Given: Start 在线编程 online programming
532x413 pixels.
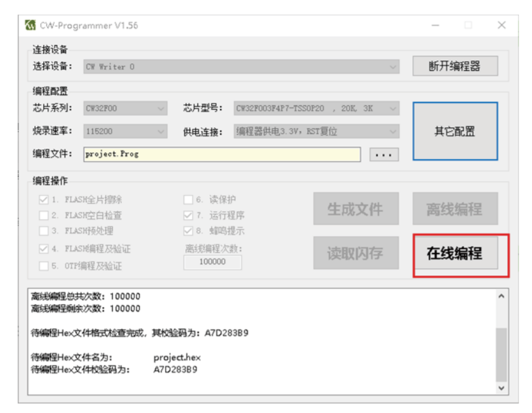Looking at the screenshot, I should click(x=455, y=253).
